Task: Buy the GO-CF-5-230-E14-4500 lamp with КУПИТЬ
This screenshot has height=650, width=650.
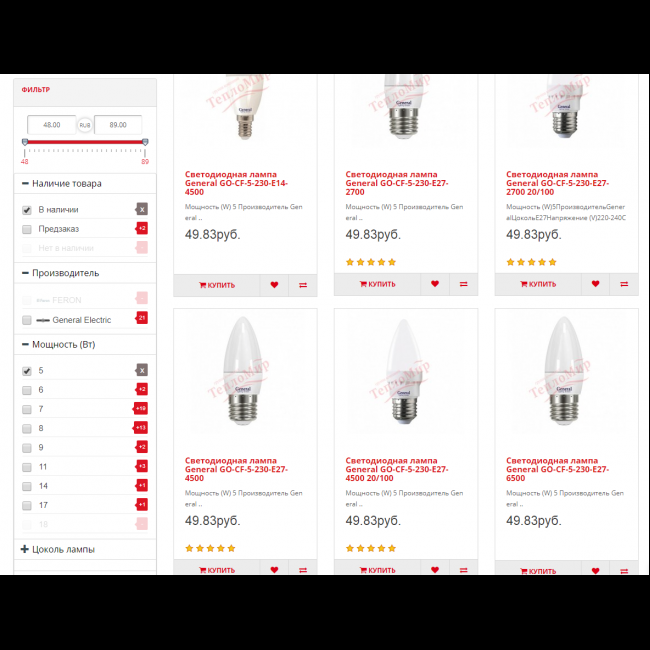Action: pos(217,285)
